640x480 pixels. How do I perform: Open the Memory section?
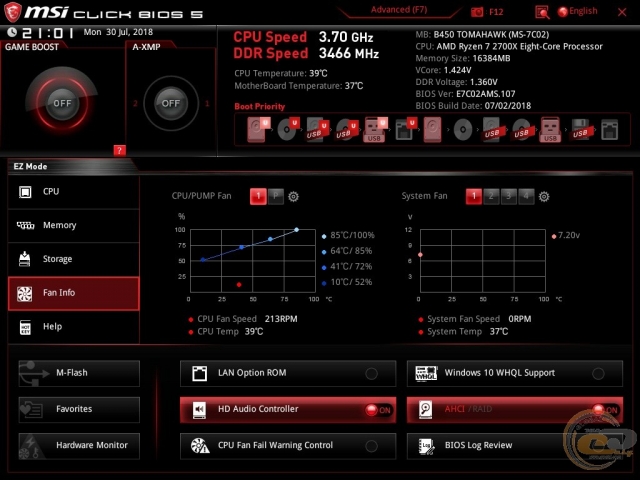pos(73,225)
